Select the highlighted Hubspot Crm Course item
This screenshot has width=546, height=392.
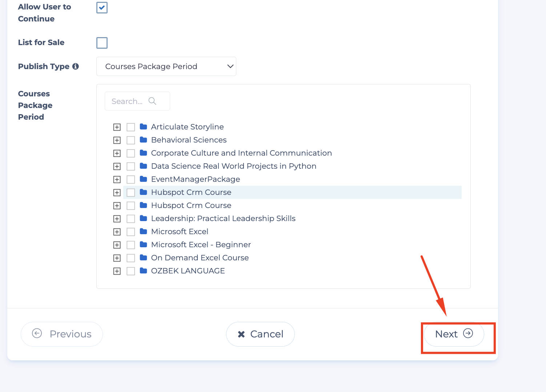point(191,192)
